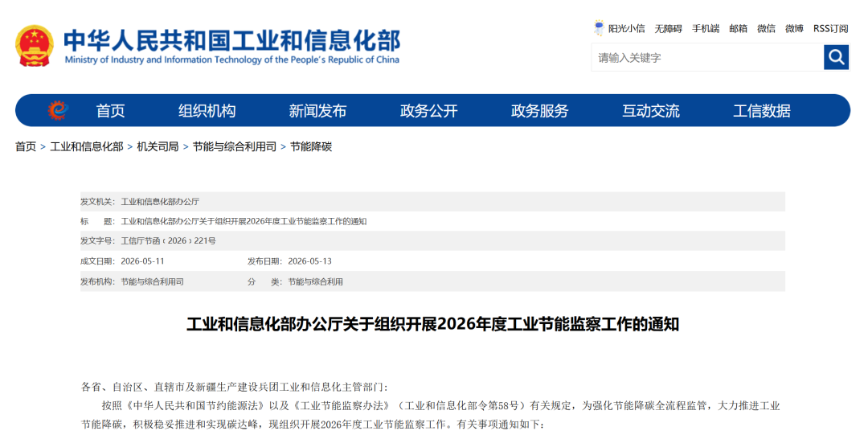Open the 邮箱 link
Screen dimensions: 868x435
point(738,28)
